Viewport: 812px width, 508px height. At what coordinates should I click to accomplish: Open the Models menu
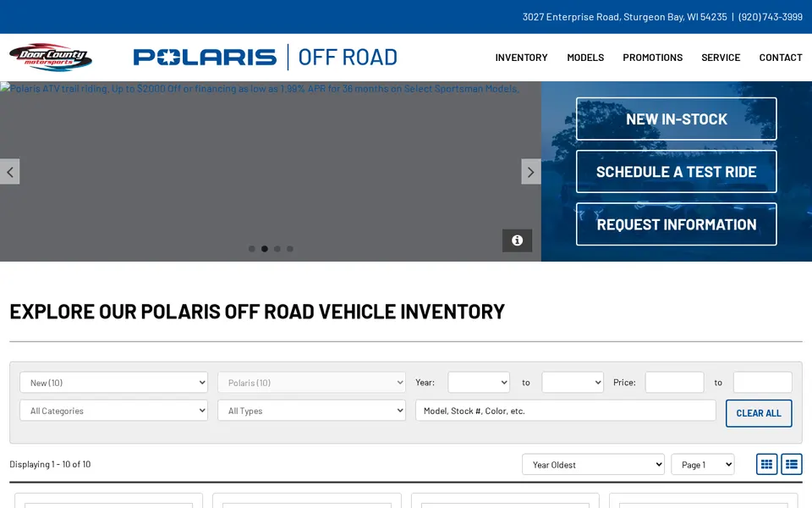click(x=585, y=58)
